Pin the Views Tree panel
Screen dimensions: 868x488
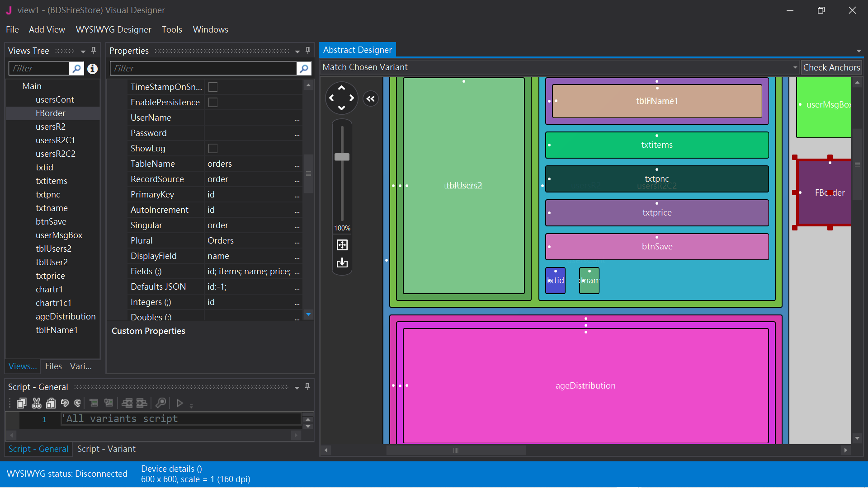94,50
